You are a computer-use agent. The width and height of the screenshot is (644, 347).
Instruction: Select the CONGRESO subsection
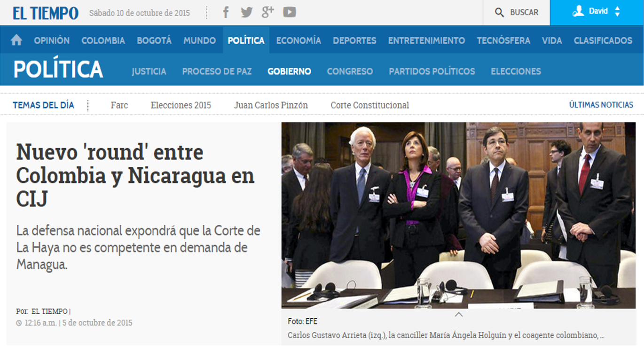[x=350, y=71]
